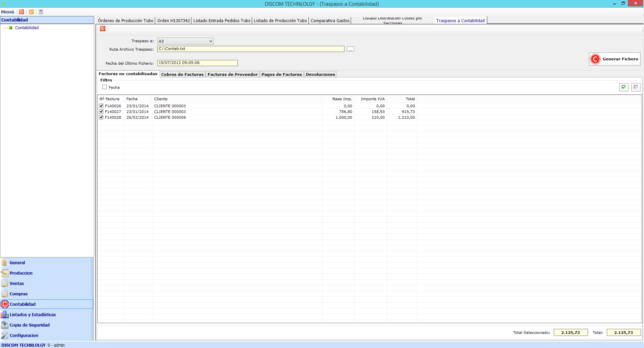
Task: Click the Generar Fichero button
Action: pos(614,59)
